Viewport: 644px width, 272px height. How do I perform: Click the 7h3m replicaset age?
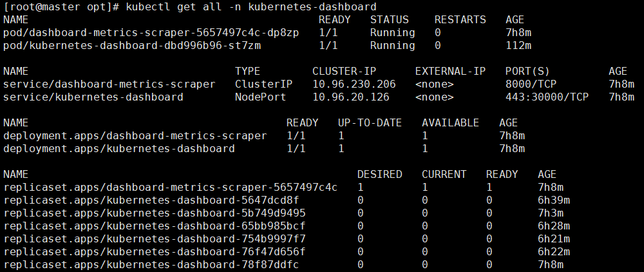pos(551,213)
